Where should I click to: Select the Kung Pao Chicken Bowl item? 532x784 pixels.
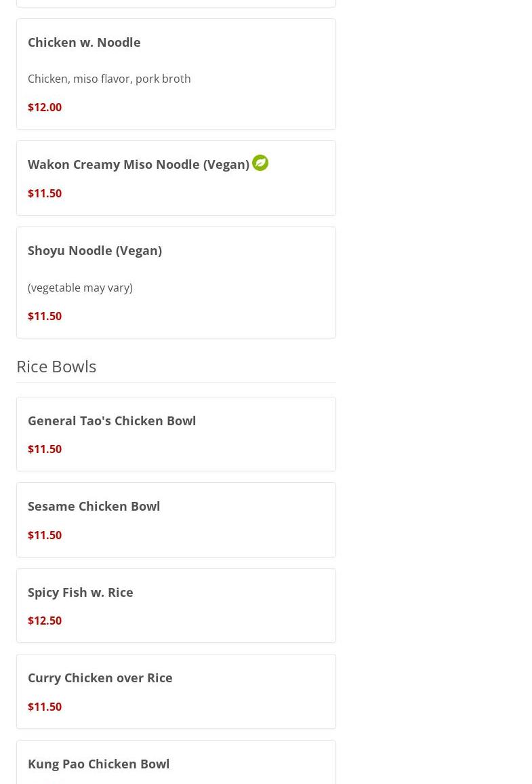point(176,762)
